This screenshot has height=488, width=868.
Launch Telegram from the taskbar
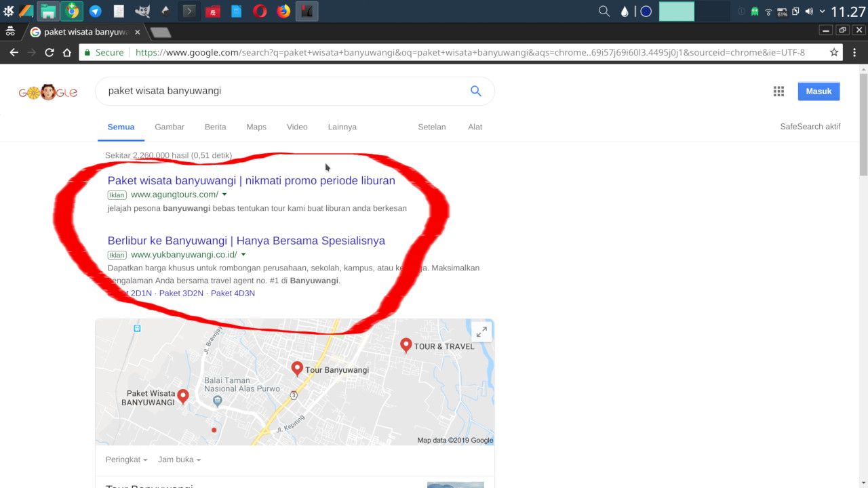(x=96, y=11)
